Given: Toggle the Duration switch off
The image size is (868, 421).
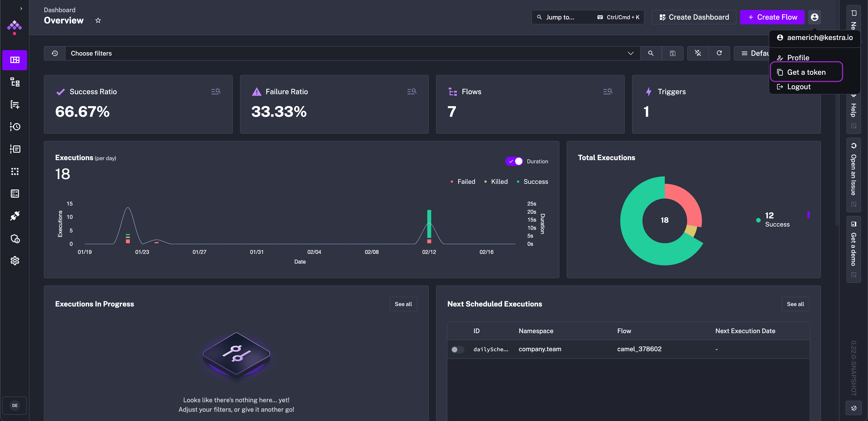Looking at the screenshot, I should 514,161.
